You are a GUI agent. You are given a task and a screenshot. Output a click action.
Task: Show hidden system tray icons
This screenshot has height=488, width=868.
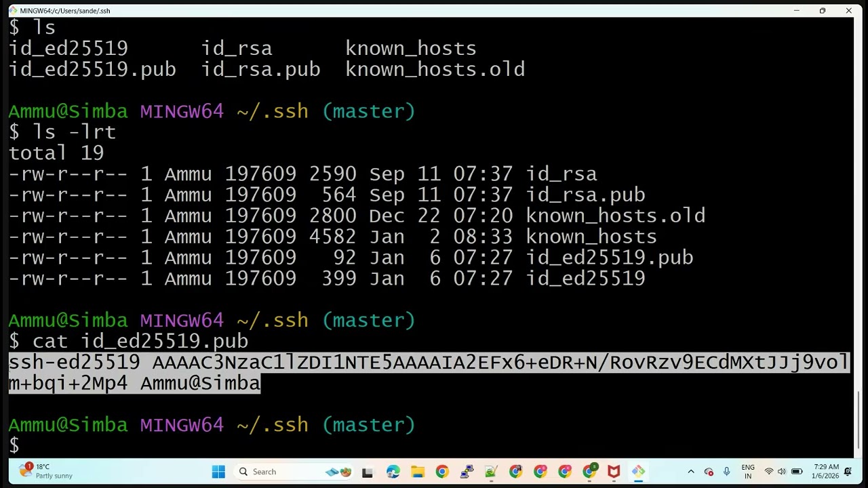point(691,472)
